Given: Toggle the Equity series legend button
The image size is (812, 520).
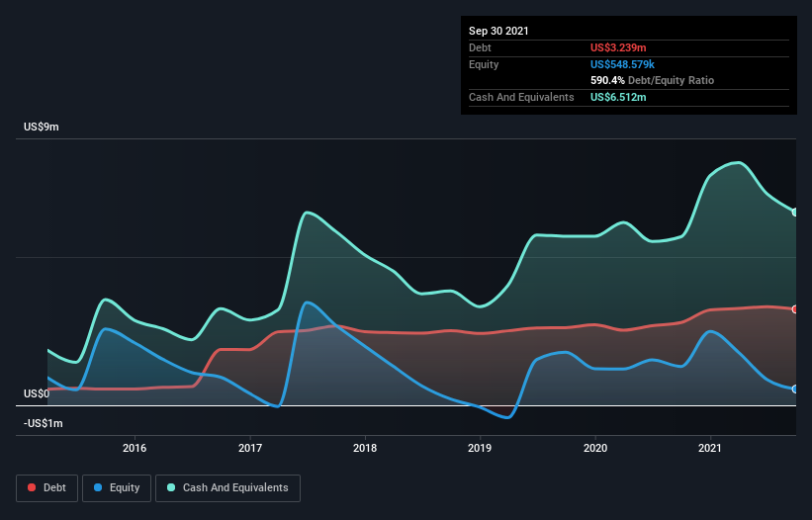Looking at the screenshot, I should [117, 488].
